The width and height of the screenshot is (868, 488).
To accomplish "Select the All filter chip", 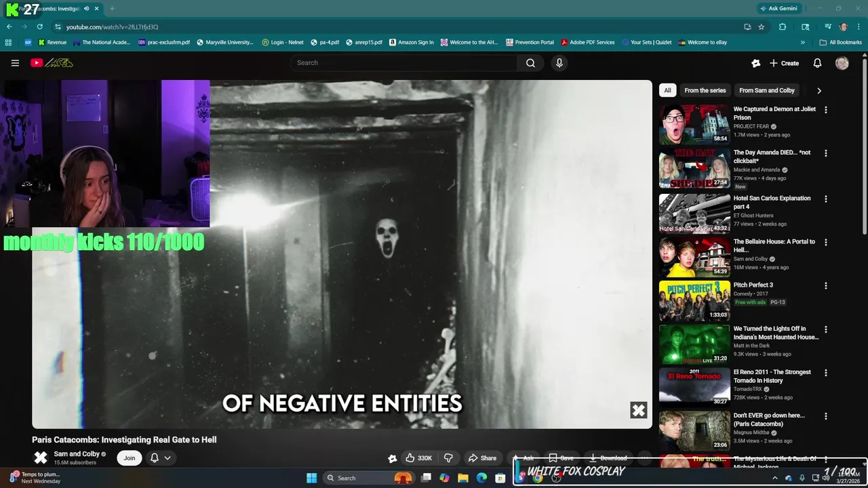I will coord(667,90).
